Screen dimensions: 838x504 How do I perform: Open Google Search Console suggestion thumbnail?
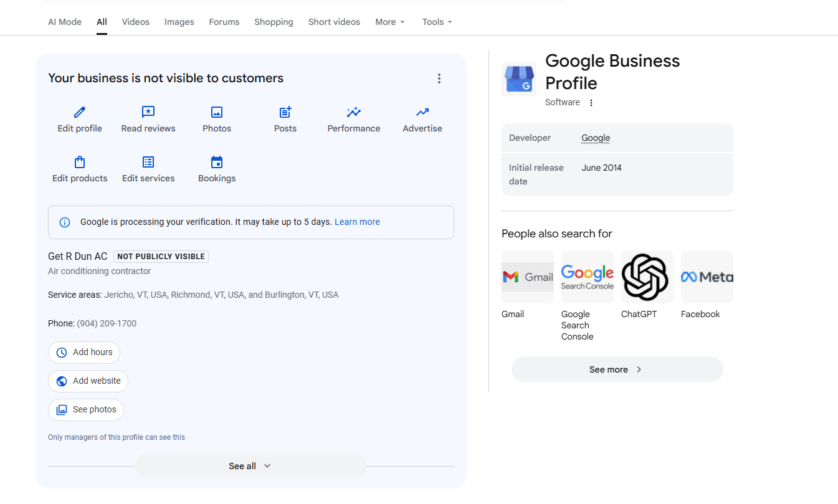[x=588, y=277]
